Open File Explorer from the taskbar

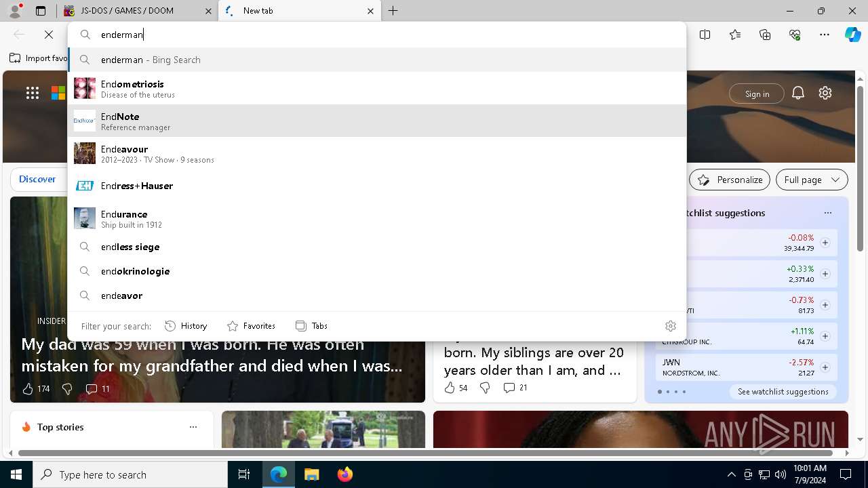[311, 474]
